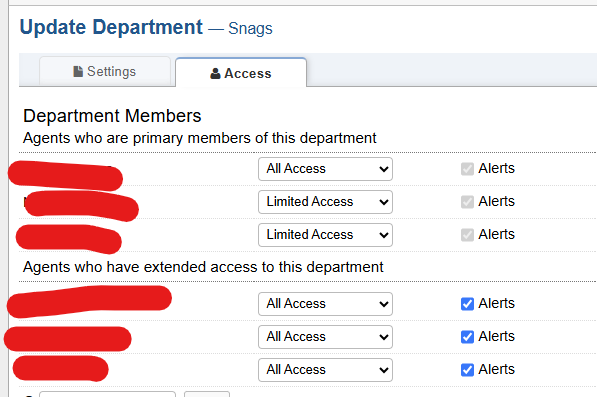Click 'Agents who have extended access' text

[203, 267]
